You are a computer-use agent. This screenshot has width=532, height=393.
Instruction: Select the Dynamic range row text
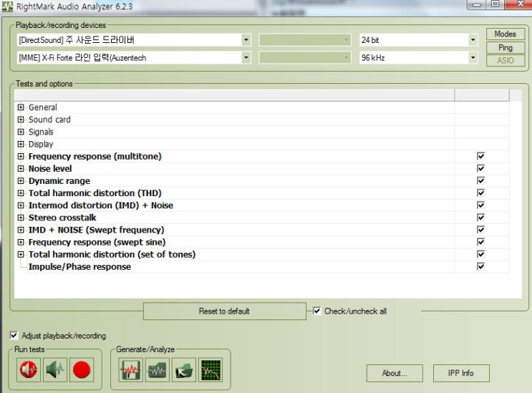[59, 180]
